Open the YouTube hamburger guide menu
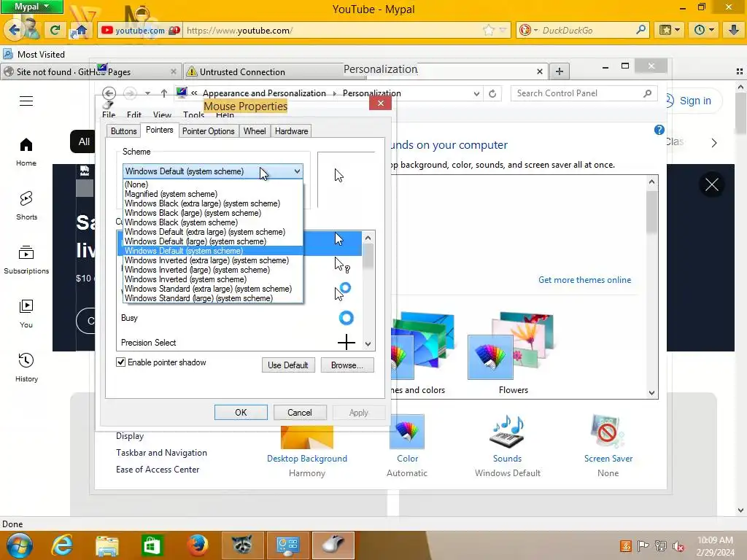 pos(26,101)
